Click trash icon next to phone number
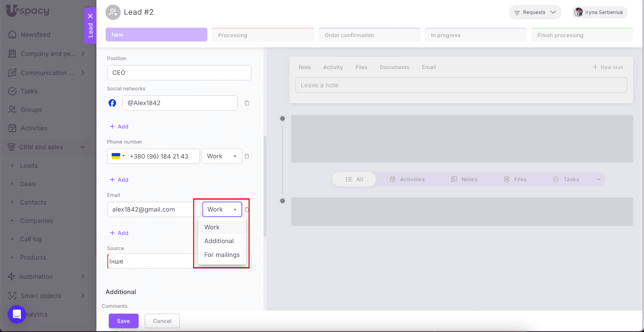 coord(247,156)
